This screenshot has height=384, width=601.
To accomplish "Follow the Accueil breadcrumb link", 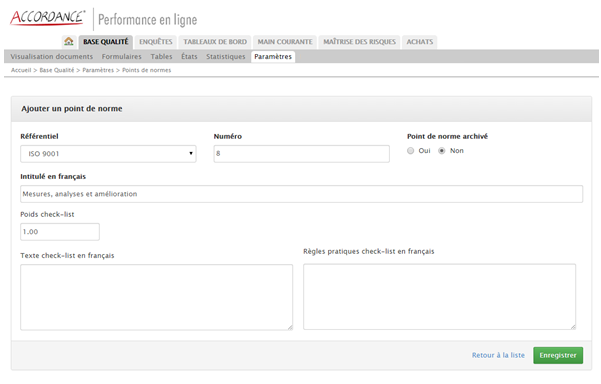I will 21,70.
